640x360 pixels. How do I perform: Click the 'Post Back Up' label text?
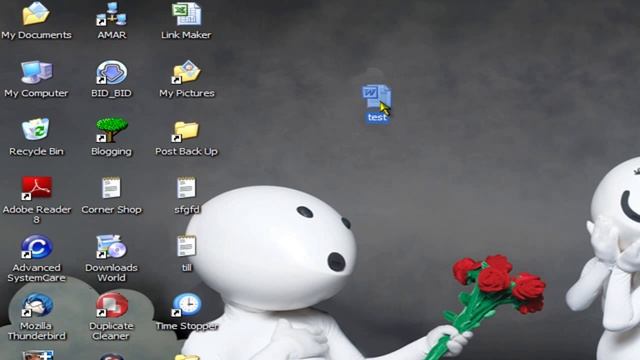[187, 151]
